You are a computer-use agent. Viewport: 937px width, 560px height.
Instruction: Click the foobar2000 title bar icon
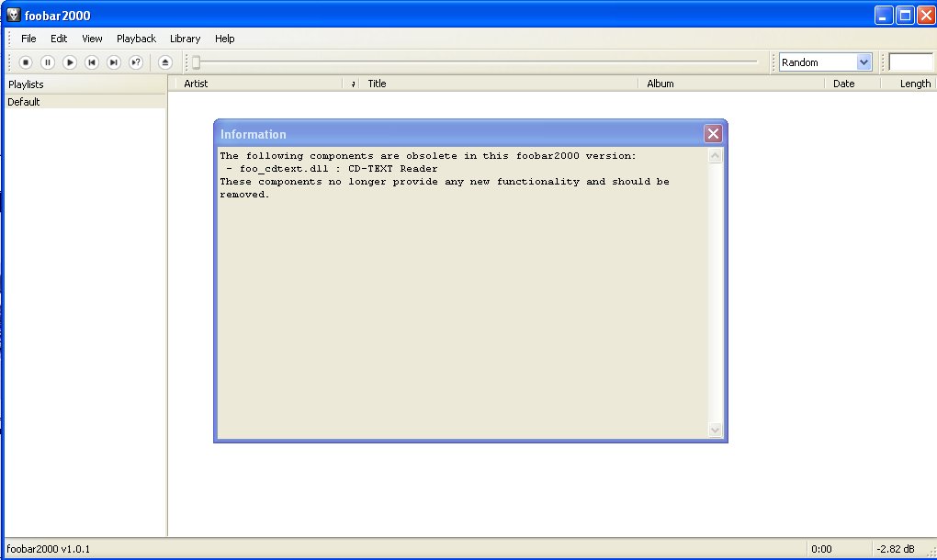tap(13, 15)
